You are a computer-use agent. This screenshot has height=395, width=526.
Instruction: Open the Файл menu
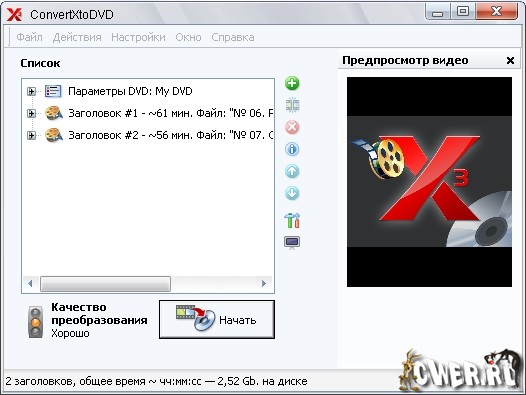pyautogui.click(x=30, y=37)
